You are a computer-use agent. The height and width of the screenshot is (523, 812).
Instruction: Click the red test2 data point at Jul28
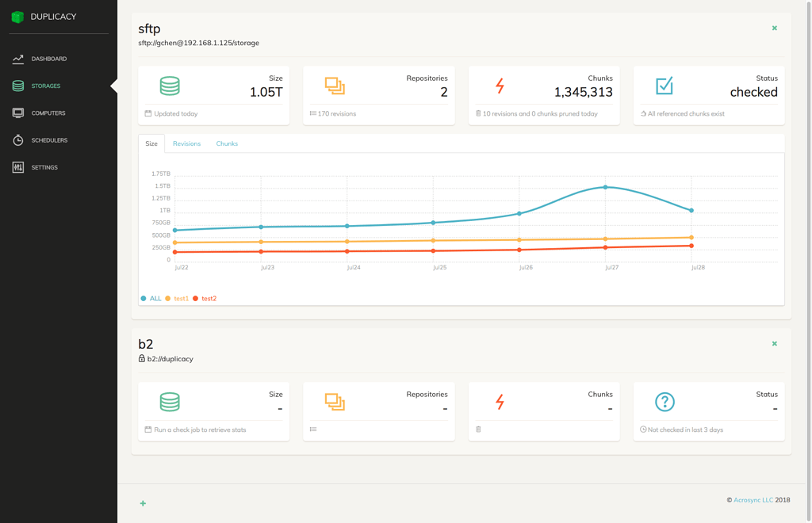(691, 246)
